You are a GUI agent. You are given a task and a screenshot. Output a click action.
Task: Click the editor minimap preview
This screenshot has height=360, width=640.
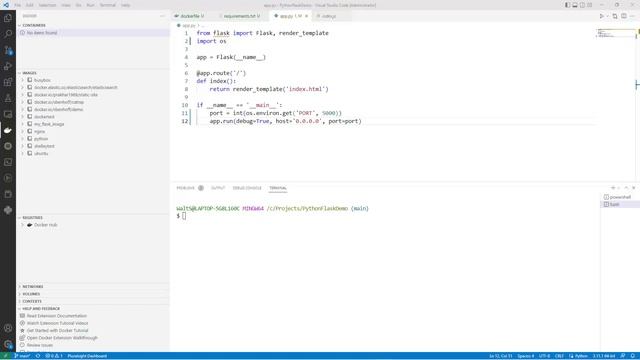616,33
